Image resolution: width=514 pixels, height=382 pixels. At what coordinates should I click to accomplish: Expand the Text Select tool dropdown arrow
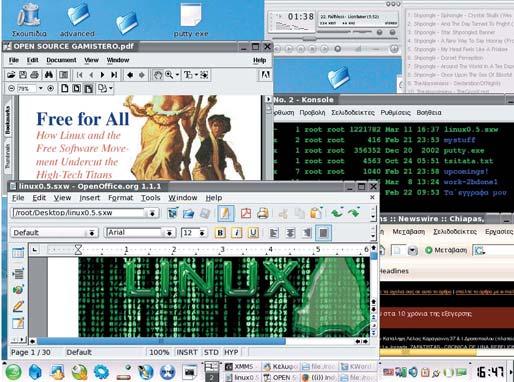pyautogui.click(x=197, y=75)
